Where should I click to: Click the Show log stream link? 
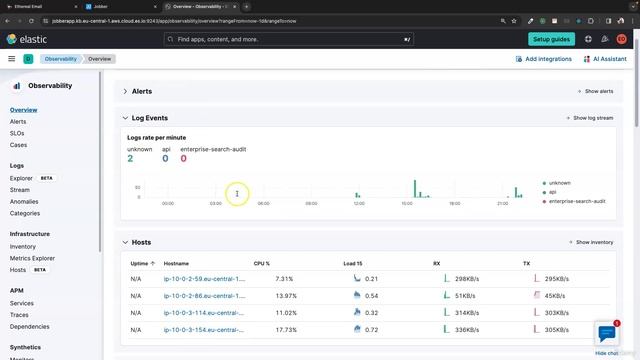coord(590,118)
